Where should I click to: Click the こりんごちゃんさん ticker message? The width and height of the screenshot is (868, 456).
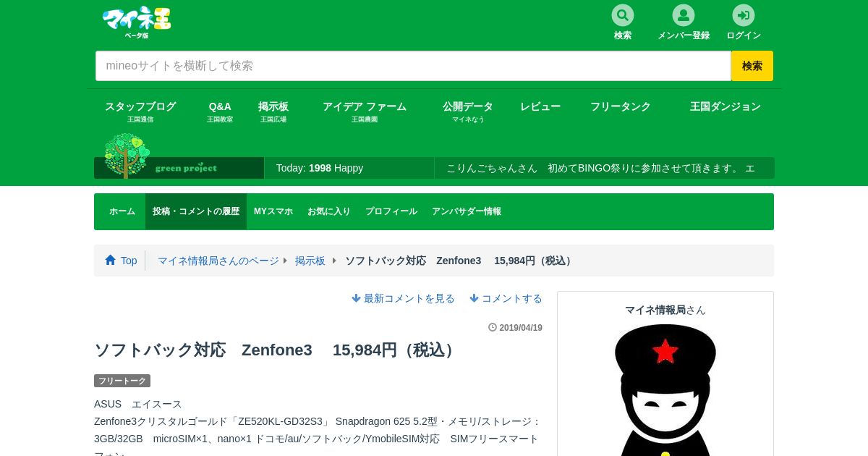click(x=600, y=168)
